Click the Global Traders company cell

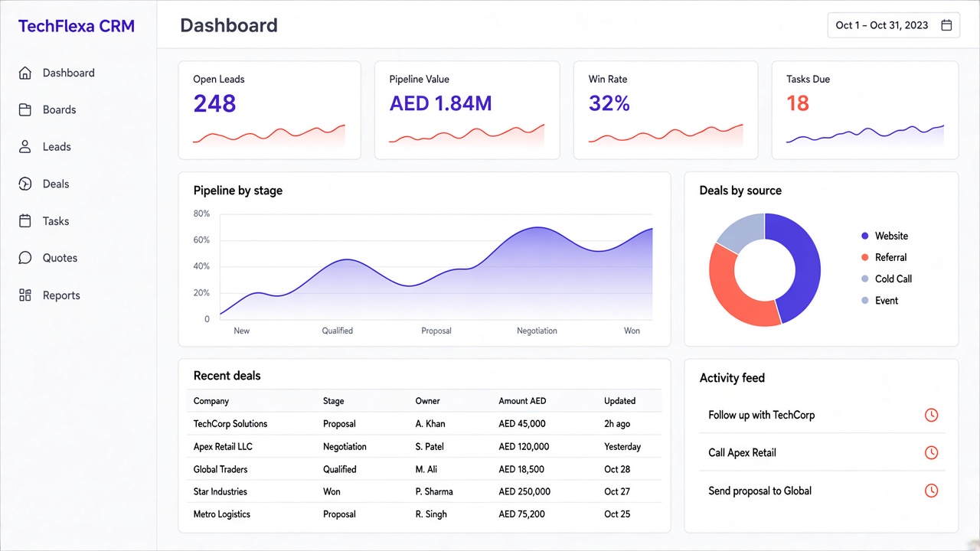coord(220,469)
